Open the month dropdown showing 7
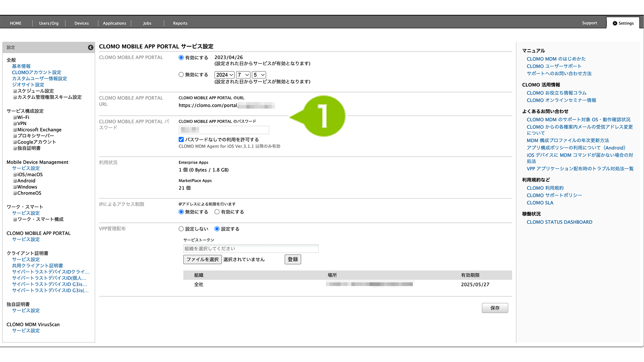Screen dimensions: 644x362 (x=243, y=75)
